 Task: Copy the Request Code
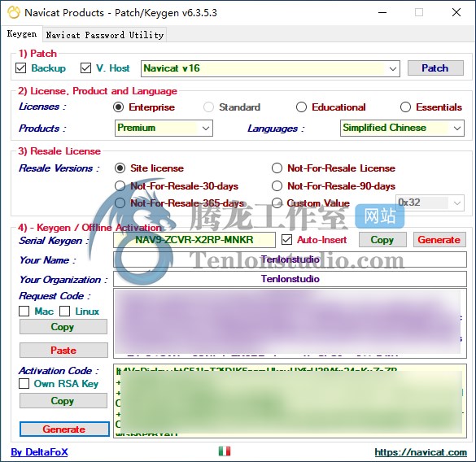coord(63,327)
